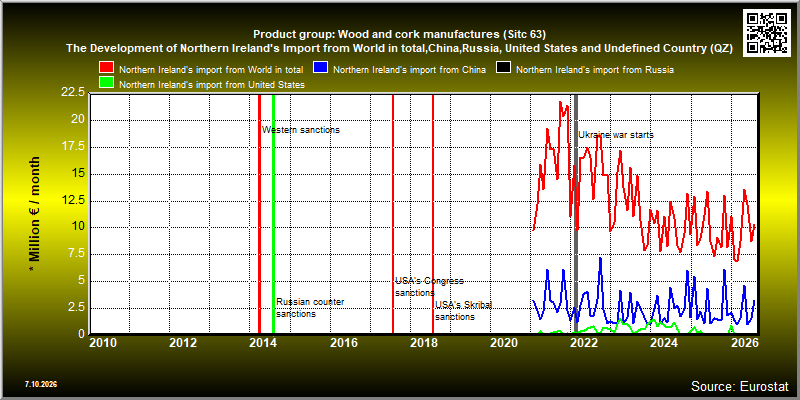This screenshot has width=800, height=400.
Task: Click the x-axis label 2012
Action: 183,343
